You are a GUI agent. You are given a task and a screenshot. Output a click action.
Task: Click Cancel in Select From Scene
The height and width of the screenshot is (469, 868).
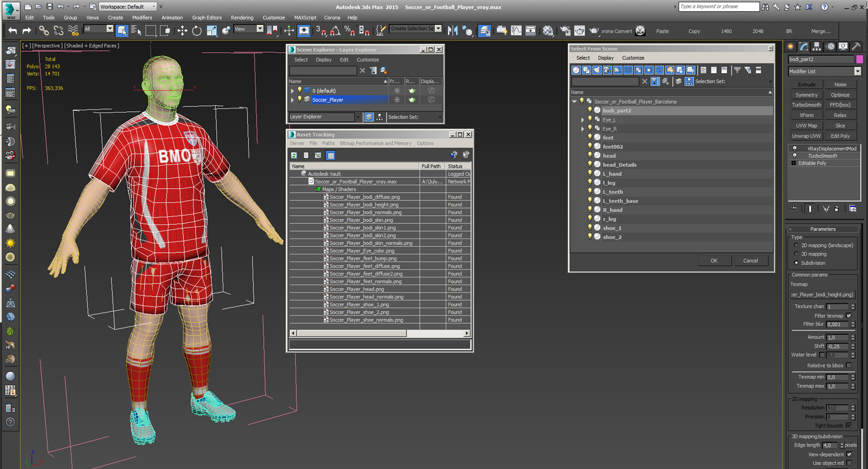point(751,261)
